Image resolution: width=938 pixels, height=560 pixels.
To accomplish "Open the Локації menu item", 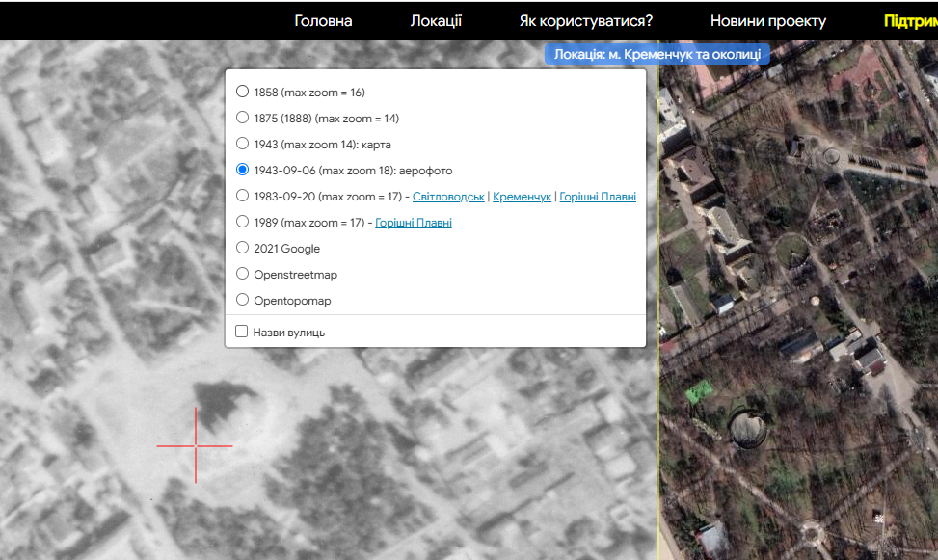I will pyautogui.click(x=436, y=21).
